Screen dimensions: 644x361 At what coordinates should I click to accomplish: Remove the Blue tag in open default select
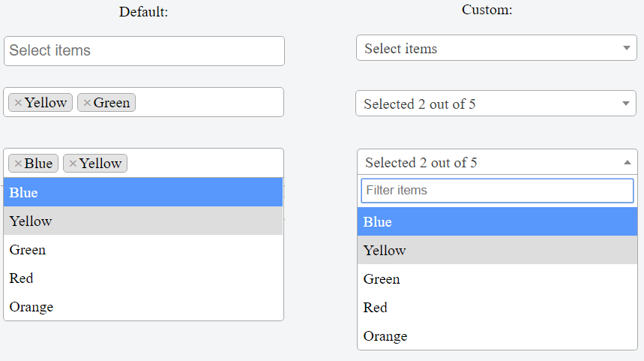click(x=18, y=164)
